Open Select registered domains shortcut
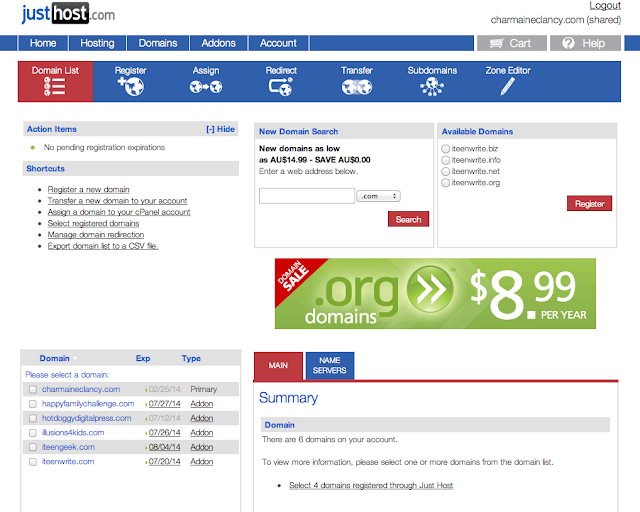The height and width of the screenshot is (512, 640). (93, 223)
